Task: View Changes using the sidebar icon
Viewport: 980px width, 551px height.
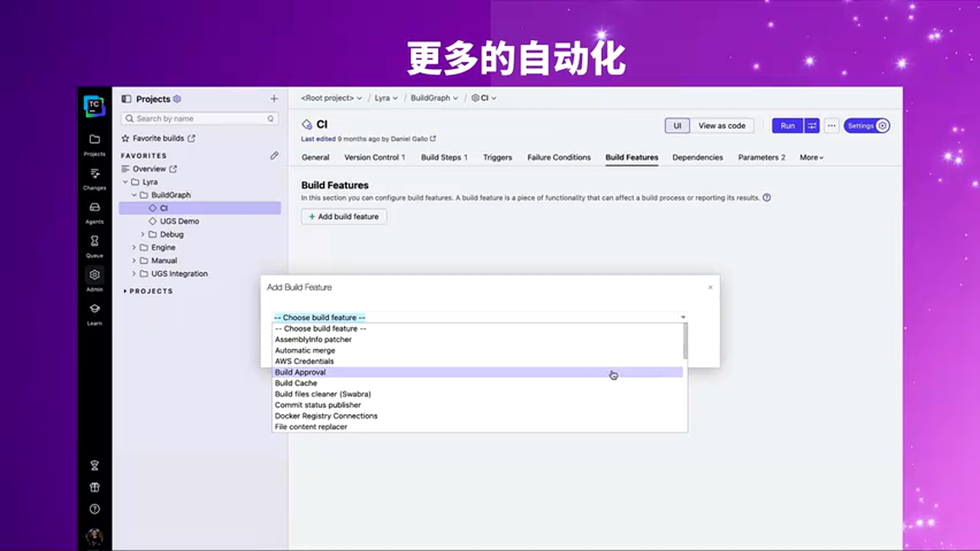Action: pyautogui.click(x=94, y=174)
